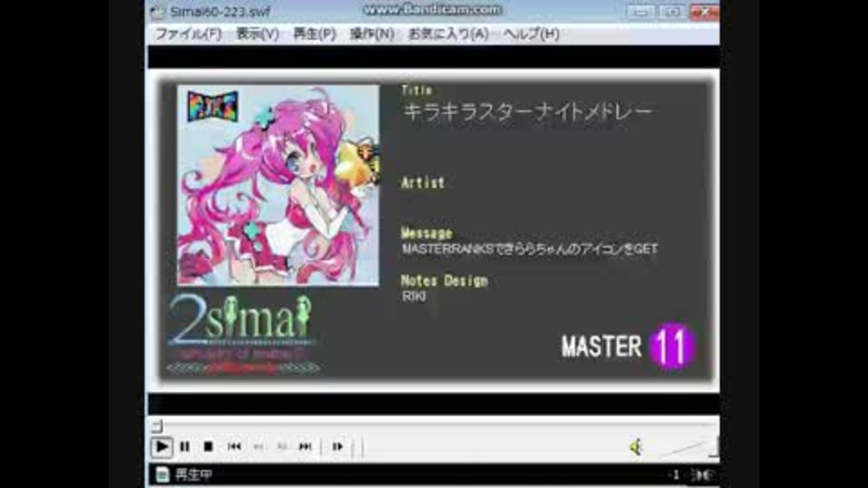This screenshot has height=488, width=868.
Task: Click the Play button in the player controls
Action: click(162, 446)
